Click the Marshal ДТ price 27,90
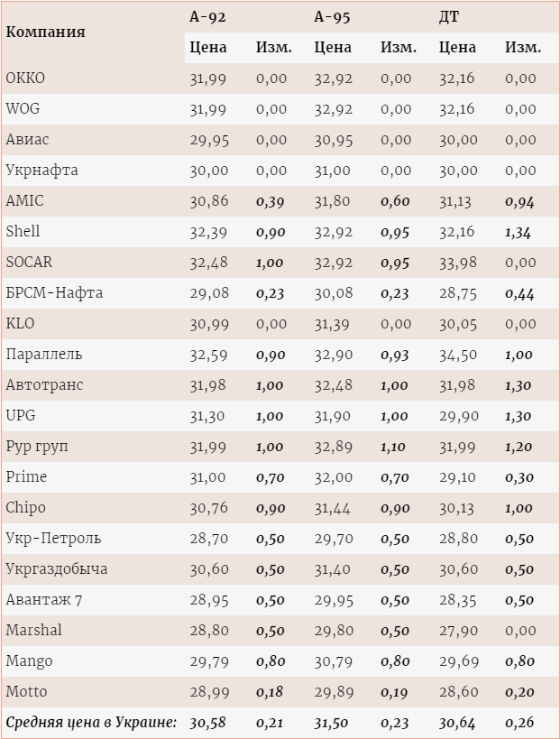The image size is (560, 739). click(458, 631)
